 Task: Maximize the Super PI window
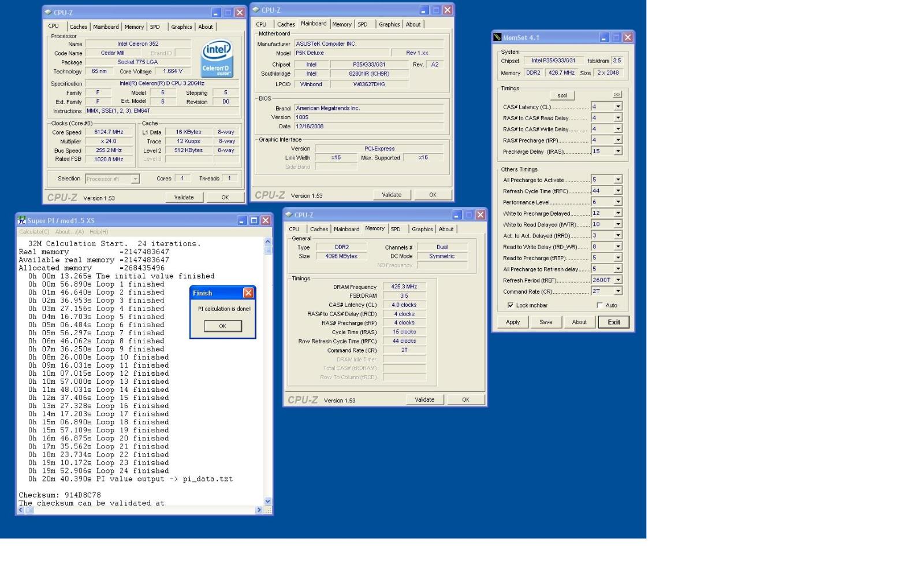[254, 220]
